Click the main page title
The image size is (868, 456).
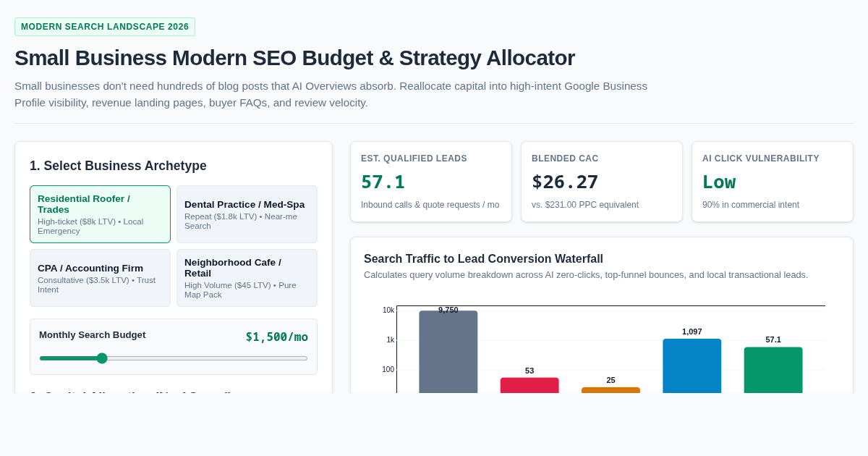294,58
